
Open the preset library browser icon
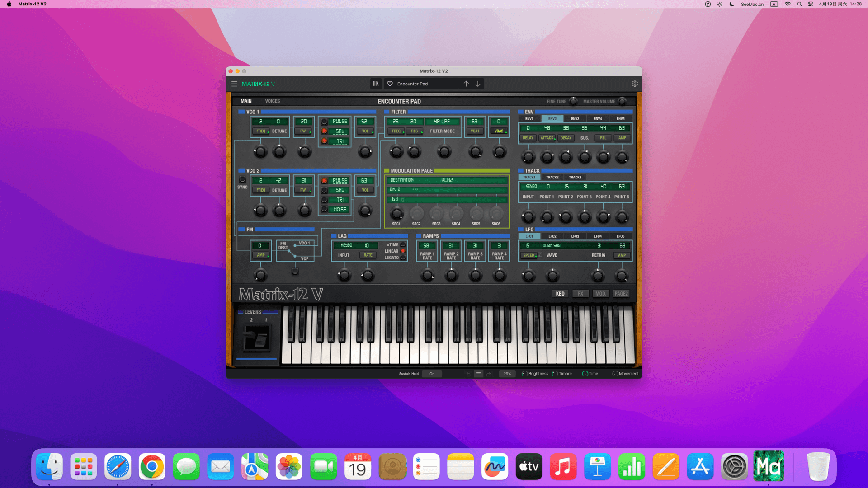(376, 84)
